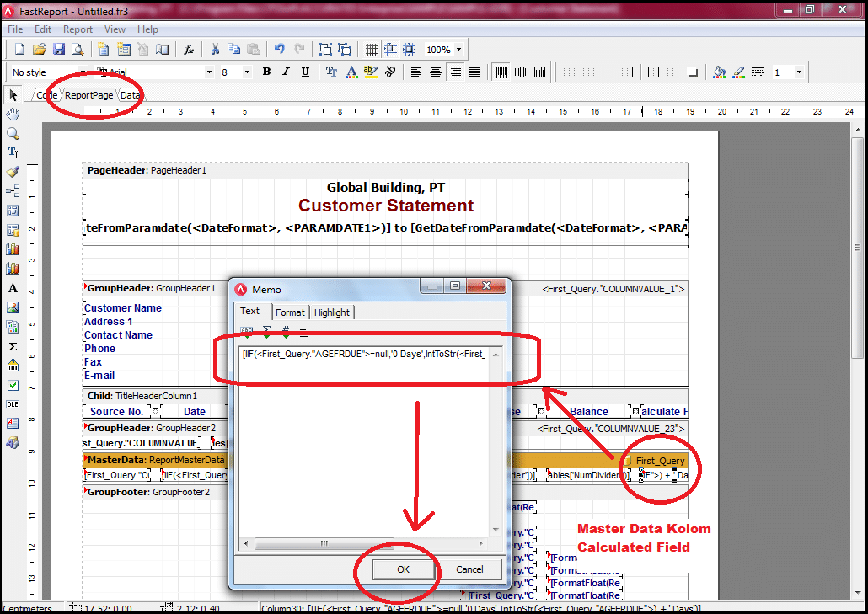868x614 pixels.
Task: Toggle the Show grid button
Action: 370,50
